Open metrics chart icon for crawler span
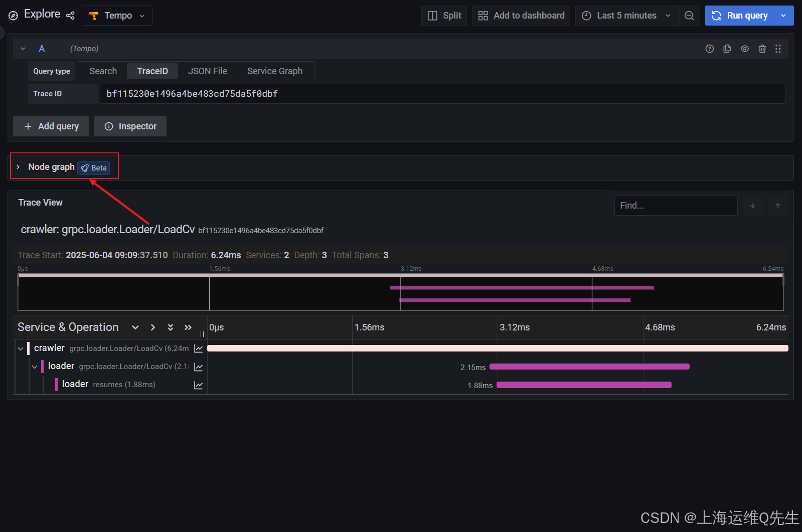 (x=199, y=348)
